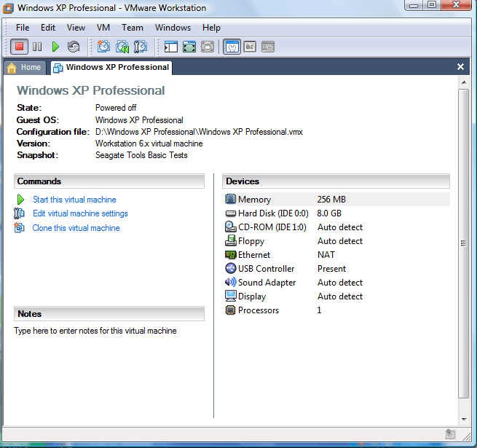The height and width of the screenshot is (448, 477).
Task: Click the wrench icon beside Edit settings
Action: coord(19,213)
